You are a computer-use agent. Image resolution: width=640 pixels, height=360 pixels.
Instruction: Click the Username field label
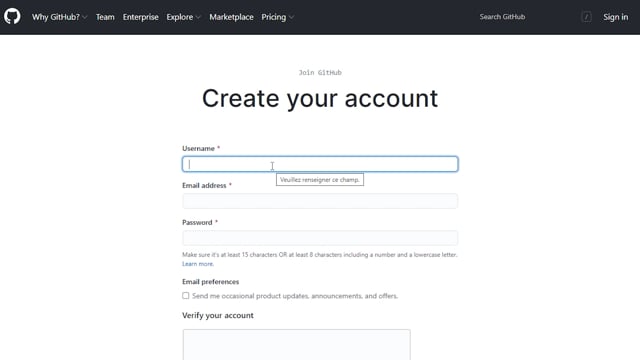(198, 148)
